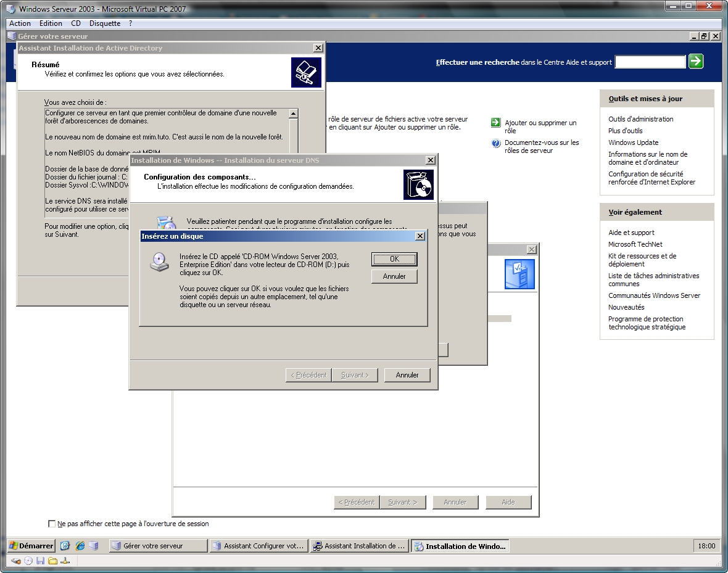Open Configuration de sécurité renforcée d'Internet Explorer link

tap(652, 178)
